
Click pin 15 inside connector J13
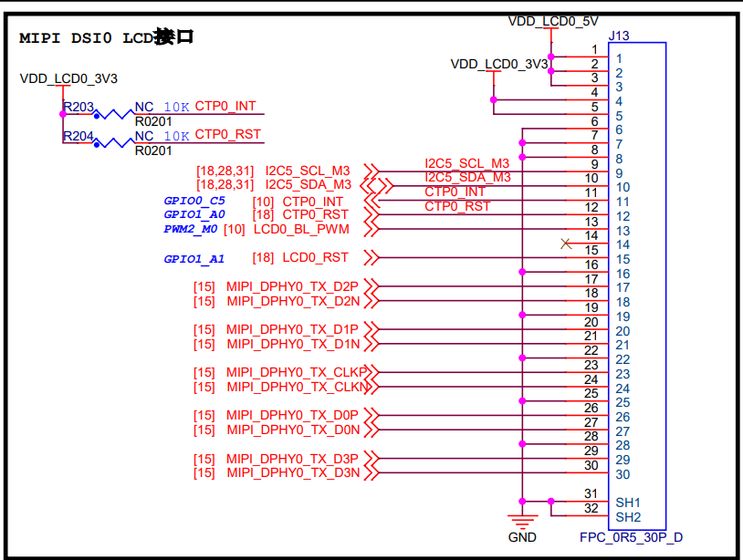tap(623, 259)
